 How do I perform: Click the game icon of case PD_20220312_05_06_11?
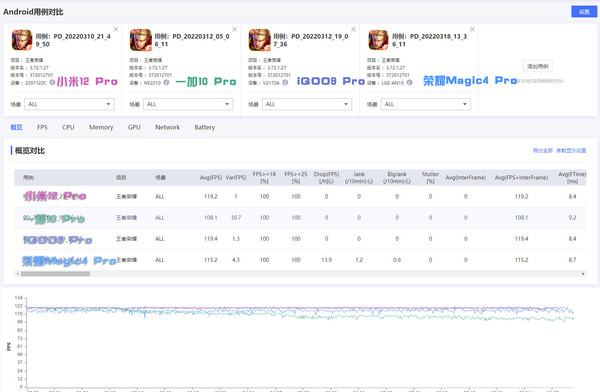point(140,40)
